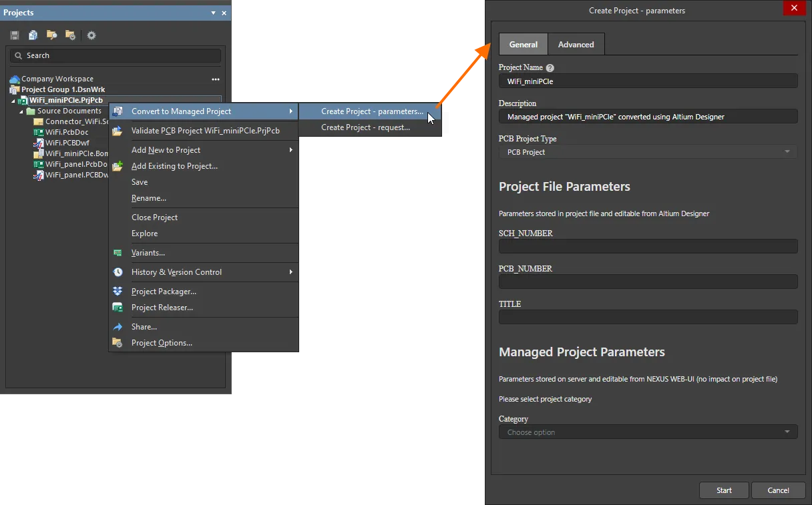Click the help icon beside Project Name
This screenshot has height=505, width=812.
tap(550, 68)
